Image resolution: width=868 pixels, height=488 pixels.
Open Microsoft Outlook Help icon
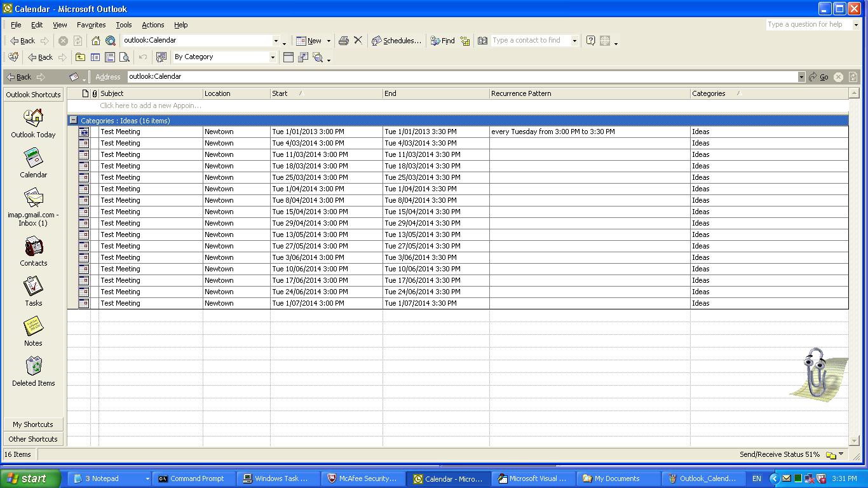click(x=590, y=41)
